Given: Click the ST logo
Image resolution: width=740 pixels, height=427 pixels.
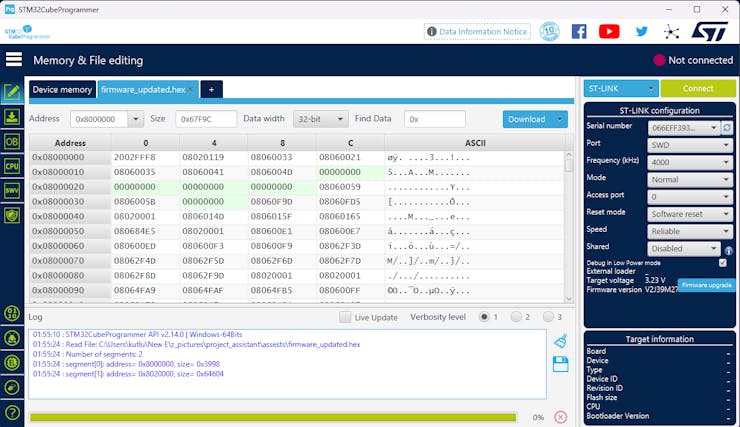Looking at the screenshot, I should click(709, 32).
